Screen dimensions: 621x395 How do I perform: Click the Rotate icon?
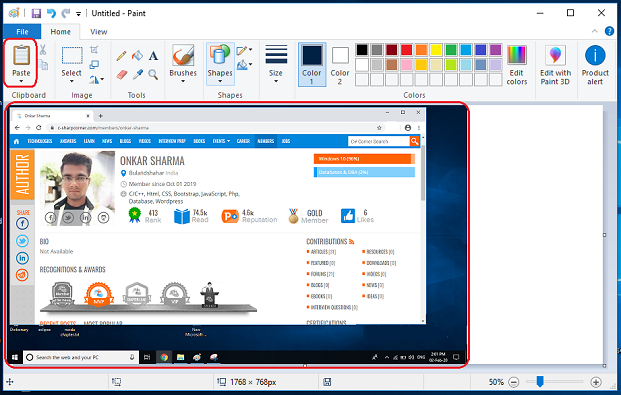click(93, 80)
